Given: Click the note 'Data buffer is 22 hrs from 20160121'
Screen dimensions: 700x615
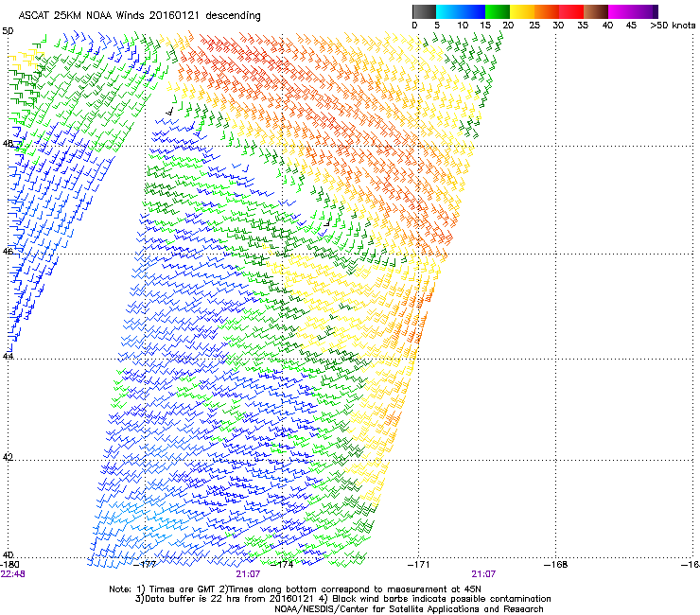Looking at the screenshot, I should pos(228,599).
